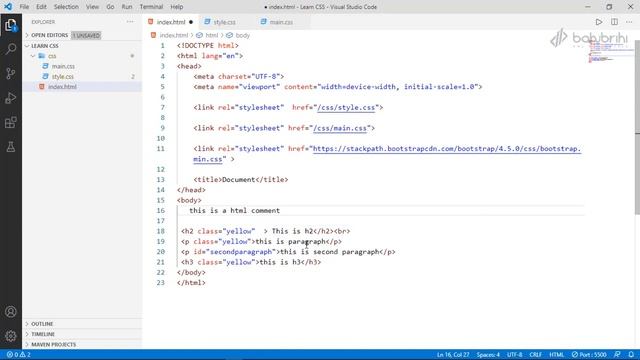Screen dimensions: 640x360
Task: Open the Selection menu
Action: (66, 7)
